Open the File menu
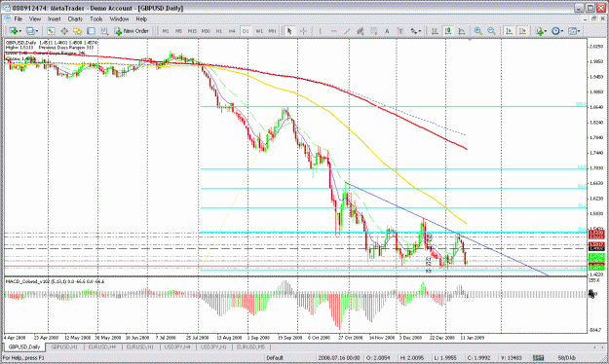The width and height of the screenshot is (609, 364). 18,18
